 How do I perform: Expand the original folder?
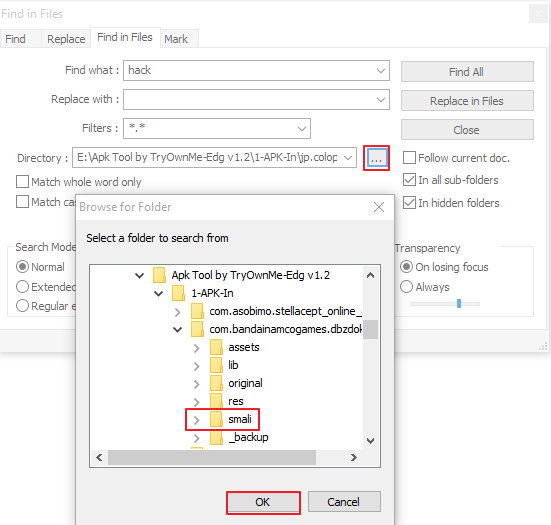click(x=197, y=384)
